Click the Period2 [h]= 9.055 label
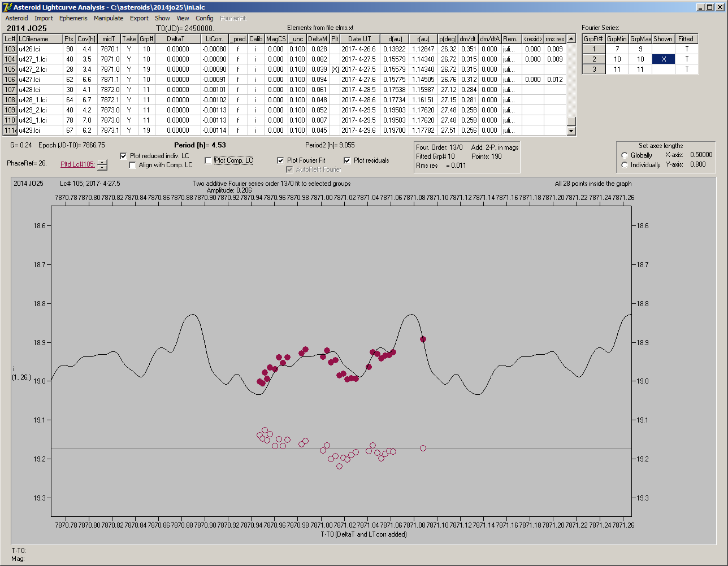 pos(330,145)
